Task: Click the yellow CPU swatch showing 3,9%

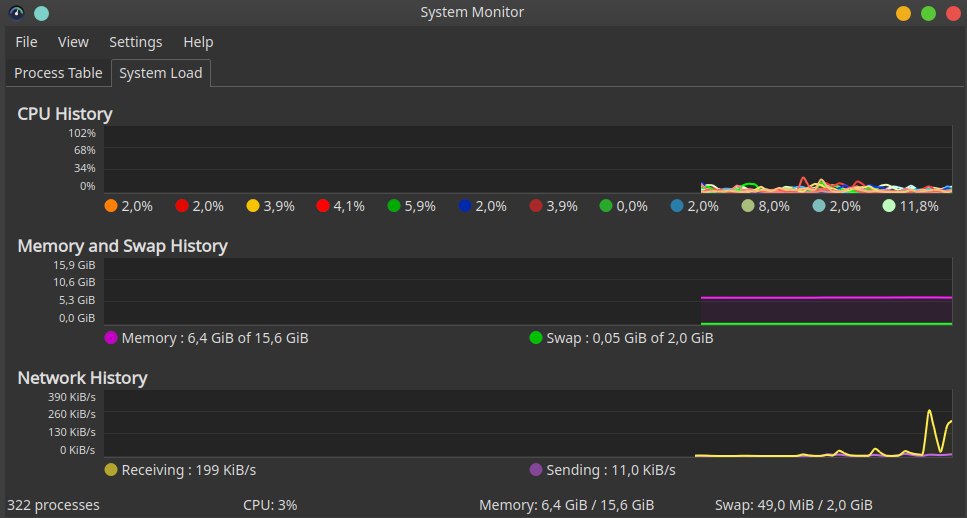Action: (x=252, y=206)
